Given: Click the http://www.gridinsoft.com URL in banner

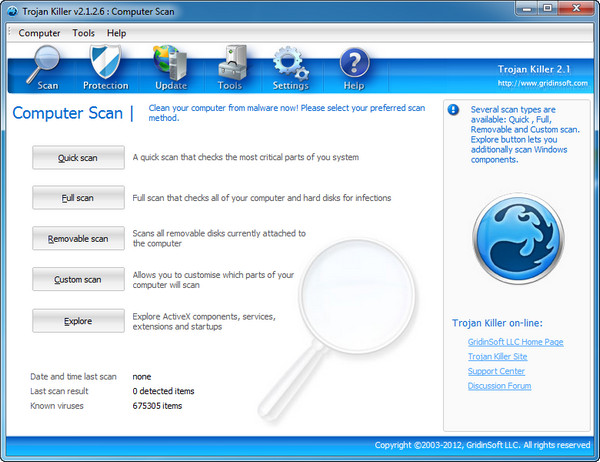Looking at the screenshot, I should [x=543, y=83].
